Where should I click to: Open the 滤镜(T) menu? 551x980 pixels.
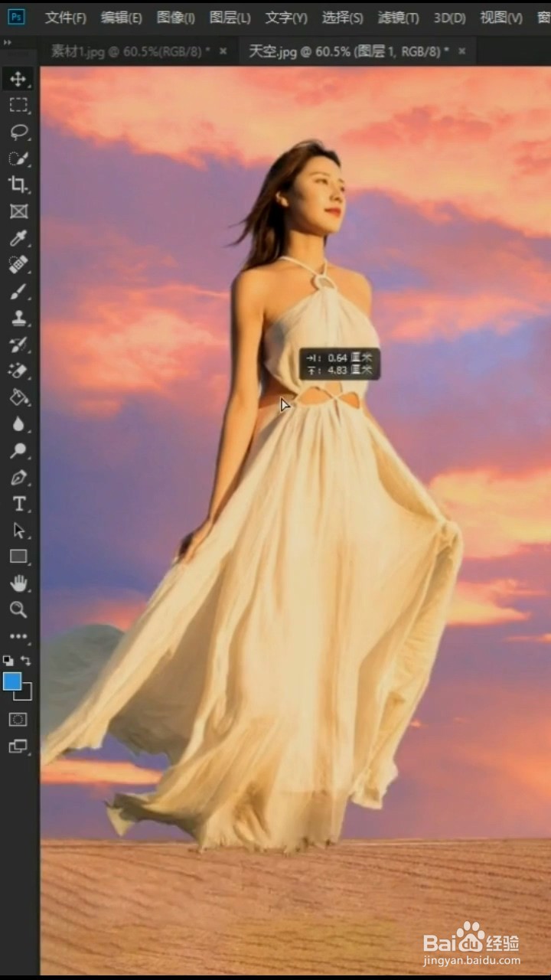tap(399, 18)
